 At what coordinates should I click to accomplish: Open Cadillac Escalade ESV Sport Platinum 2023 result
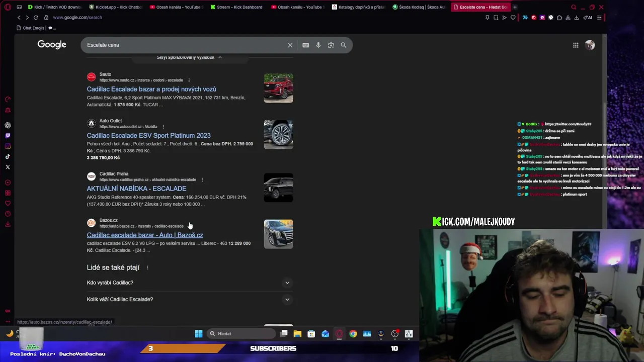click(148, 135)
